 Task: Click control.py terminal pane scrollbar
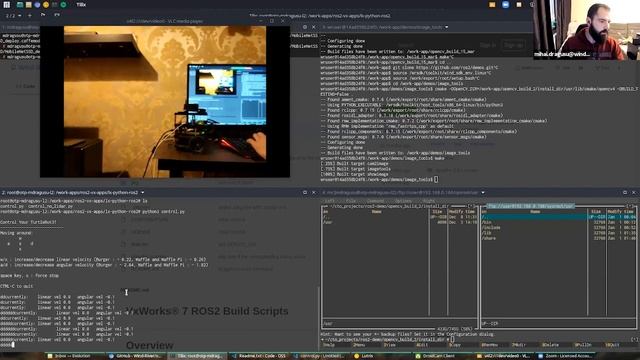pos(318,318)
